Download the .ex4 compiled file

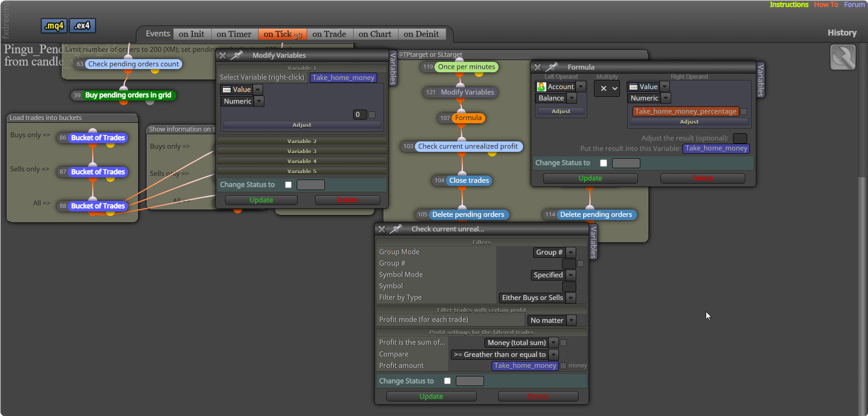82,26
